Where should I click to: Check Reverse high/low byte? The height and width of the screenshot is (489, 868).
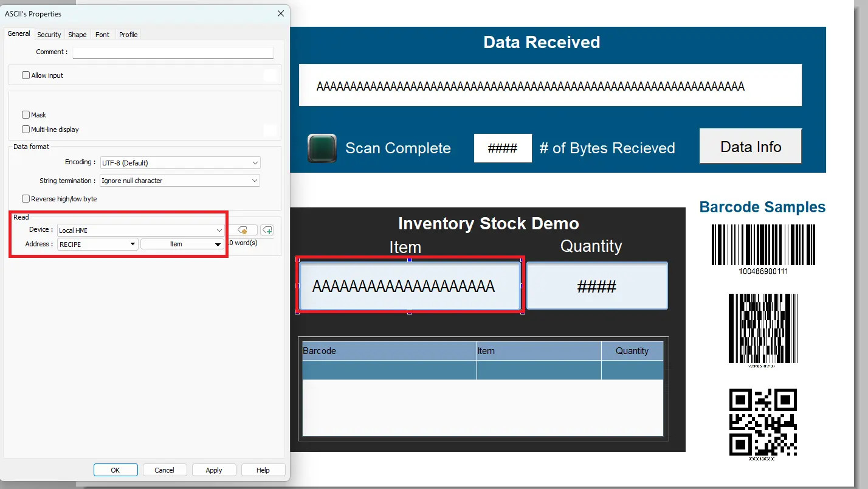(x=26, y=198)
